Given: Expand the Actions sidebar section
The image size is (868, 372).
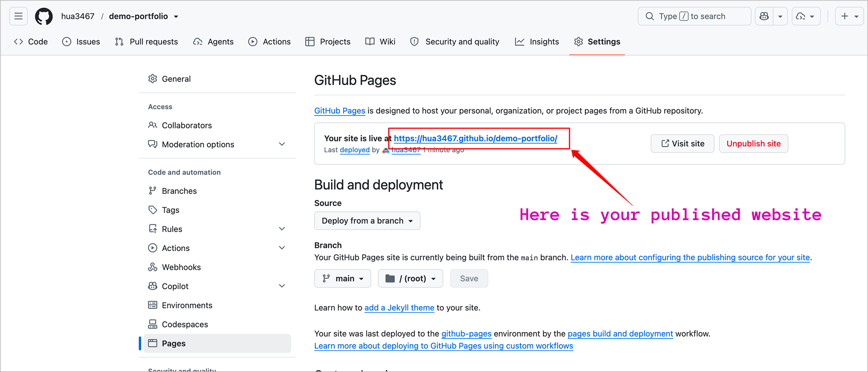Looking at the screenshot, I should pos(217,248).
